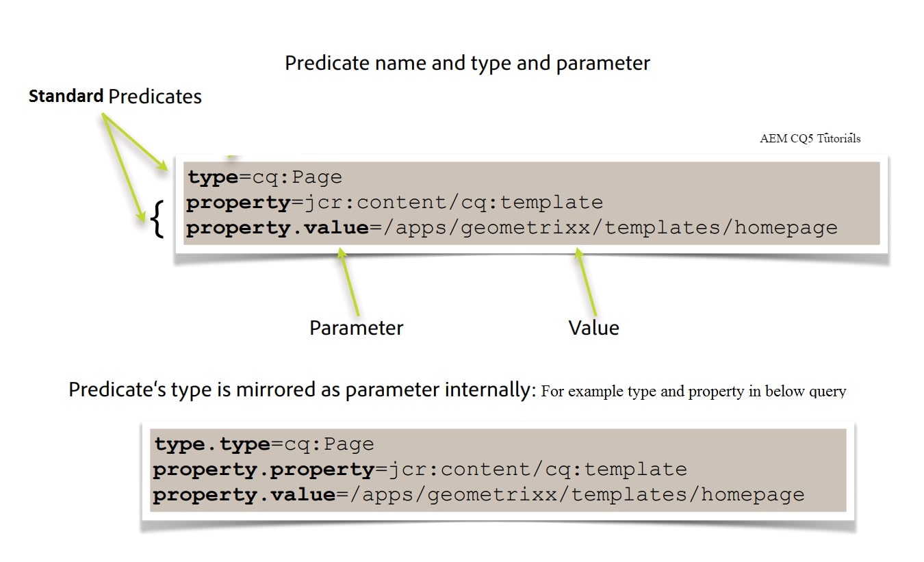Click property=jcr:content/cq:template in the first box
The width and height of the screenshot is (924, 562).
pos(394,202)
